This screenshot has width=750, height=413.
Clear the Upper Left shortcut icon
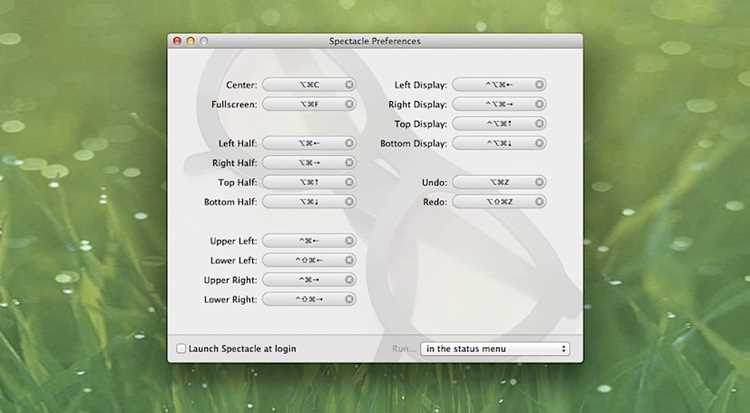(349, 241)
